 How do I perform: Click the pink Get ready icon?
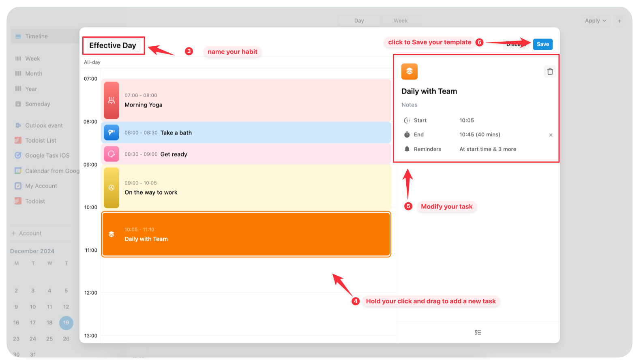tap(112, 154)
